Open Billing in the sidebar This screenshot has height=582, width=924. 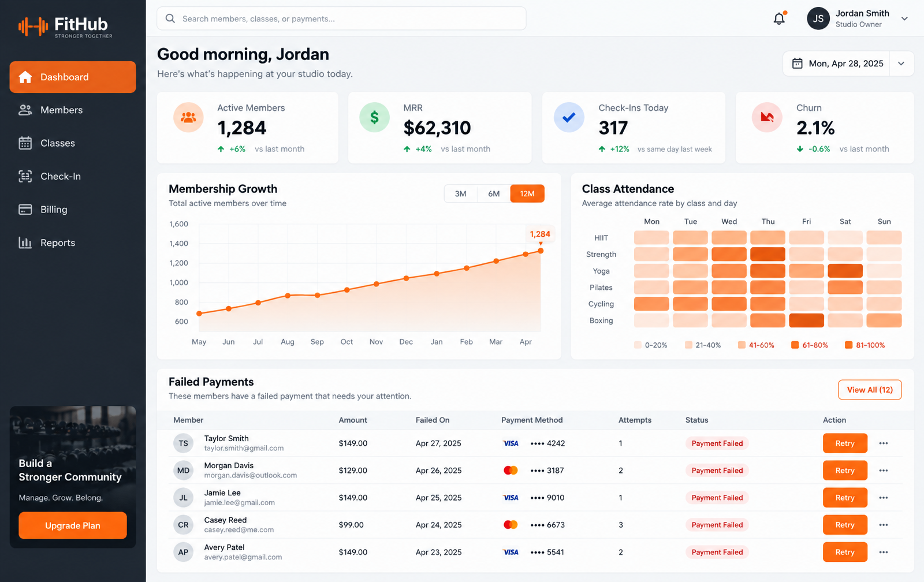click(x=73, y=210)
